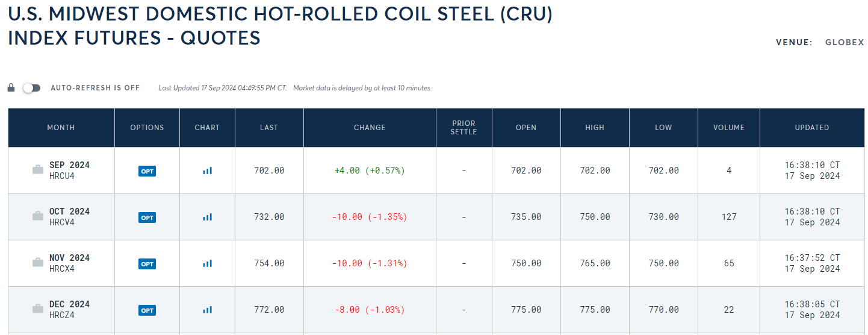
Task: Open the OCT 2024 chart icon
Action: [207, 217]
